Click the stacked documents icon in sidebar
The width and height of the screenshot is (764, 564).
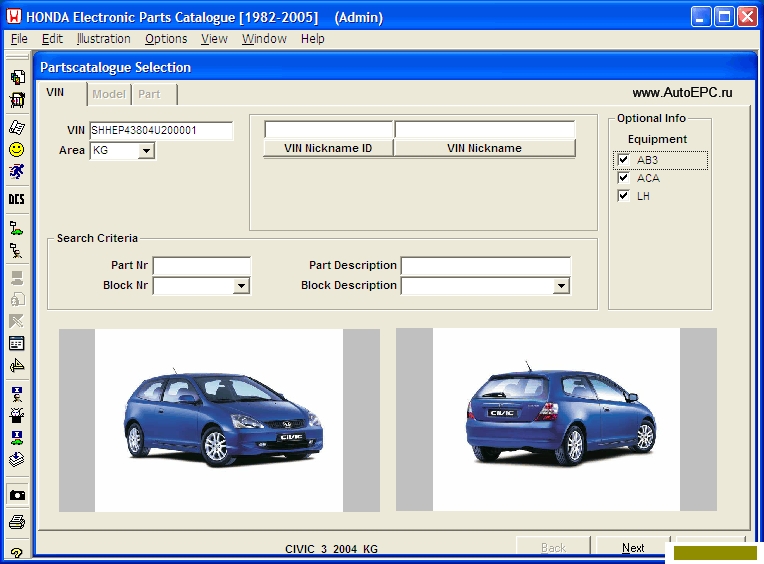(17, 77)
